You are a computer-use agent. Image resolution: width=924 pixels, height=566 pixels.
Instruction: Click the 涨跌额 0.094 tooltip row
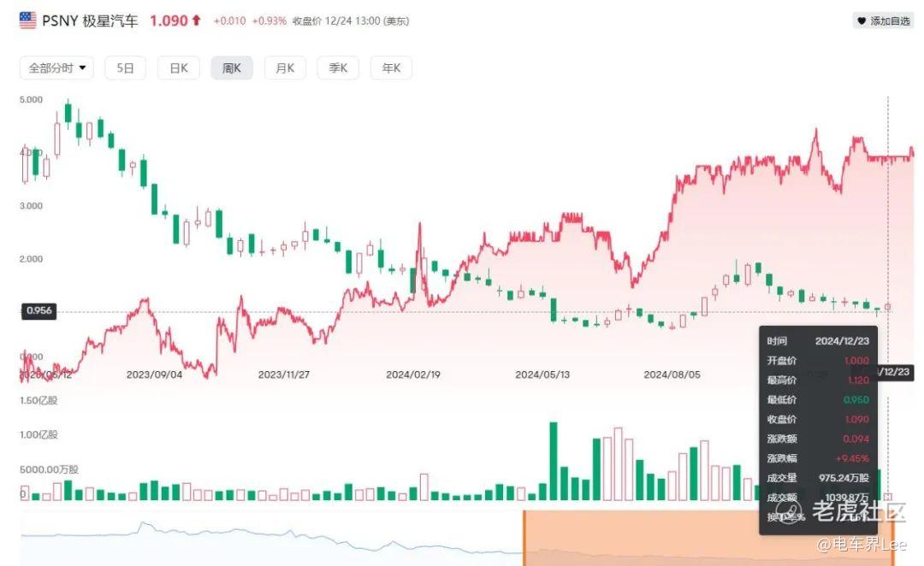818,439
